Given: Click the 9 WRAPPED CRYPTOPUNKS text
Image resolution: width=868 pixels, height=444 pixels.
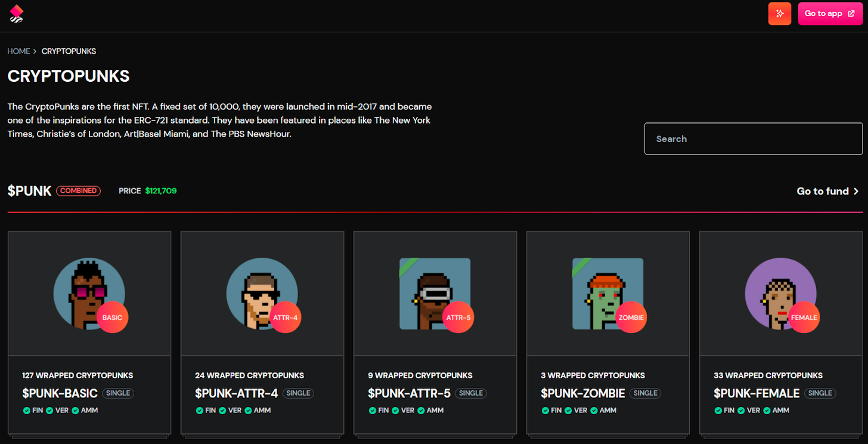Looking at the screenshot, I should [x=420, y=375].
